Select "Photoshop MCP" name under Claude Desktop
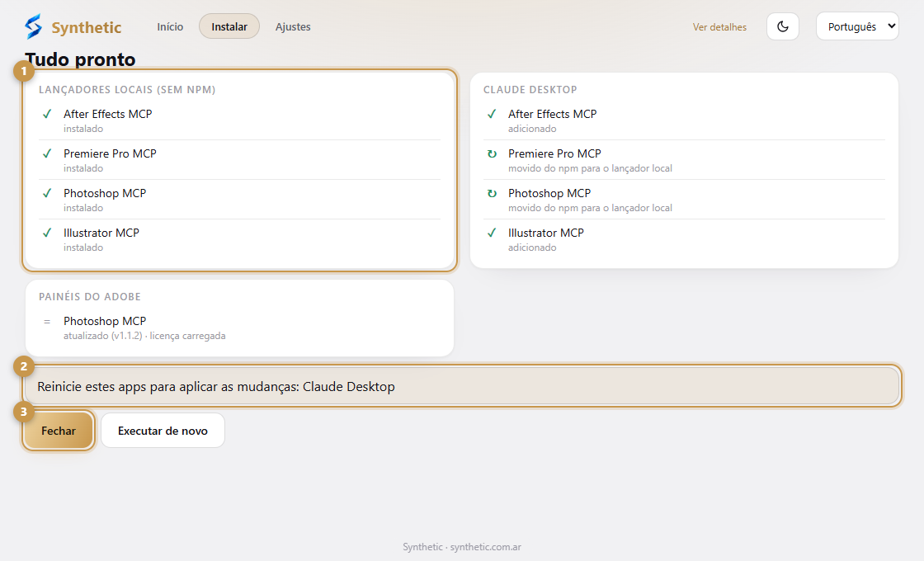 549,193
